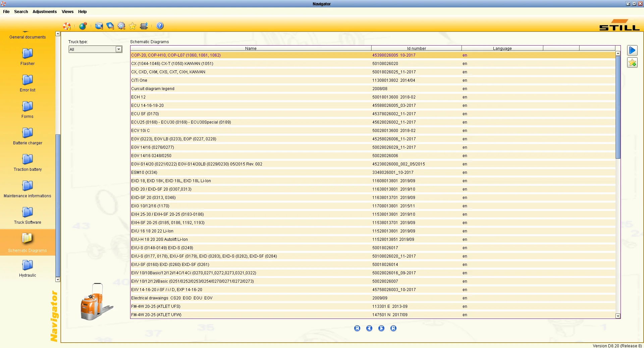Open the File menu

(x=6, y=12)
